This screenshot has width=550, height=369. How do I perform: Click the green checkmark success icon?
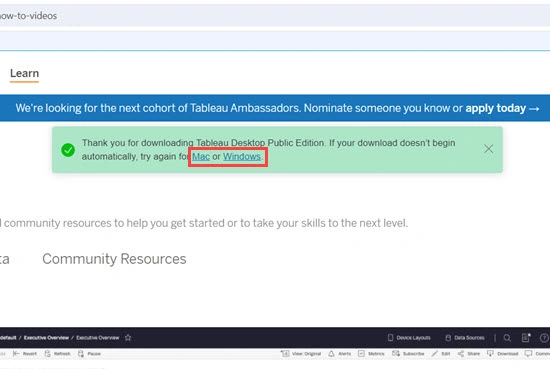[68, 150]
